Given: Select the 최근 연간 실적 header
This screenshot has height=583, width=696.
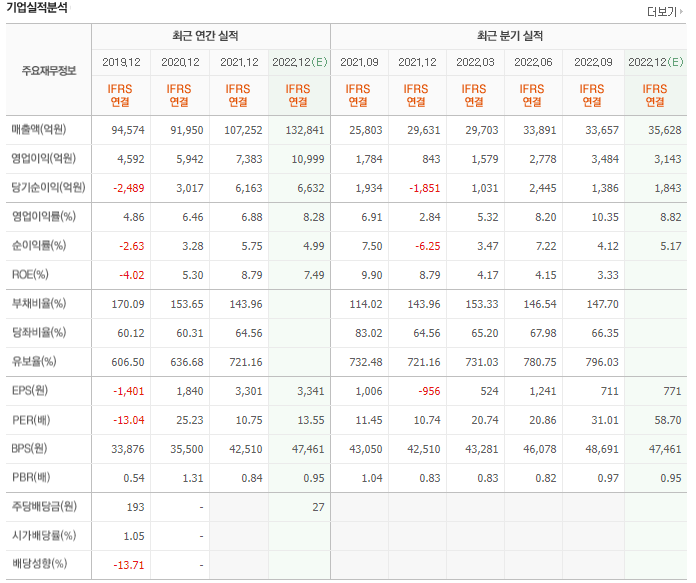Looking at the screenshot, I should [210, 37].
